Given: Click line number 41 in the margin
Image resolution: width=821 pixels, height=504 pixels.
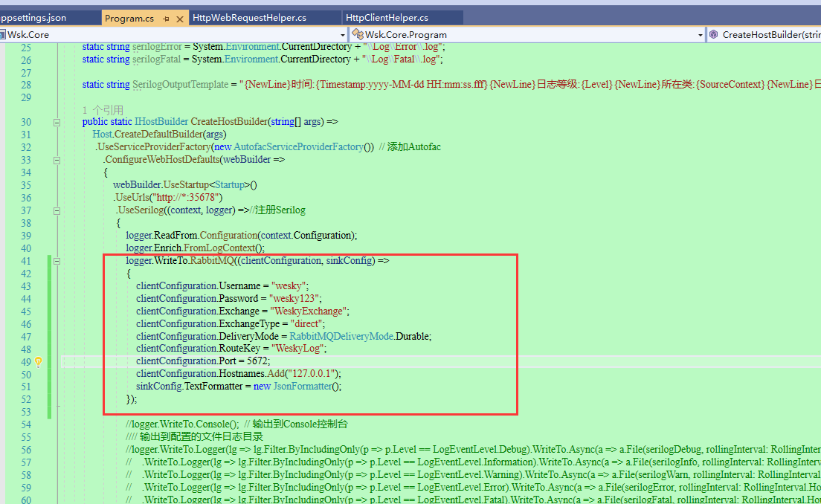Looking at the screenshot, I should coord(25,261).
